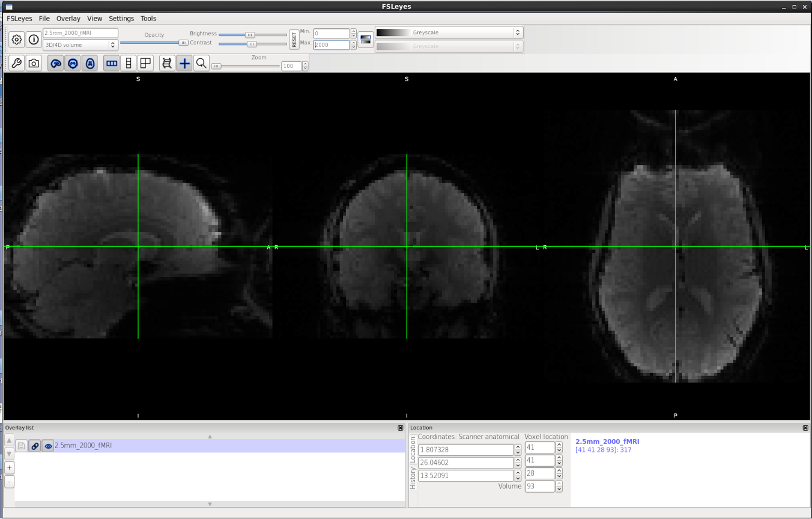Click the disabled negative Greyscale colour map
Screen dimensions: 812x519
click(449, 46)
